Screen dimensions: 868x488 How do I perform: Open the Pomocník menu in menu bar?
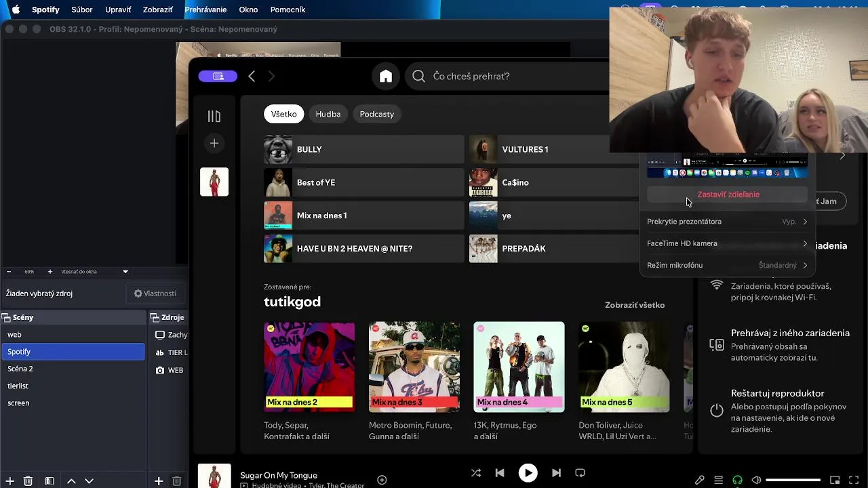(x=288, y=9)
